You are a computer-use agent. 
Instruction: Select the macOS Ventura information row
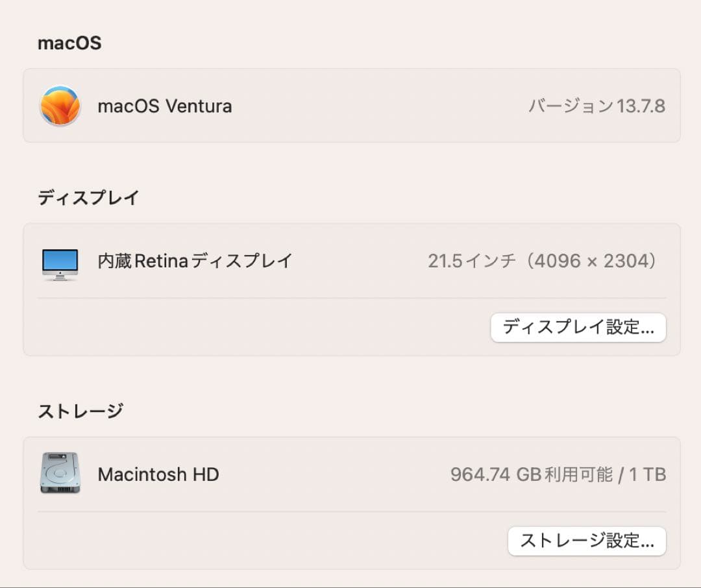[350, 105]
